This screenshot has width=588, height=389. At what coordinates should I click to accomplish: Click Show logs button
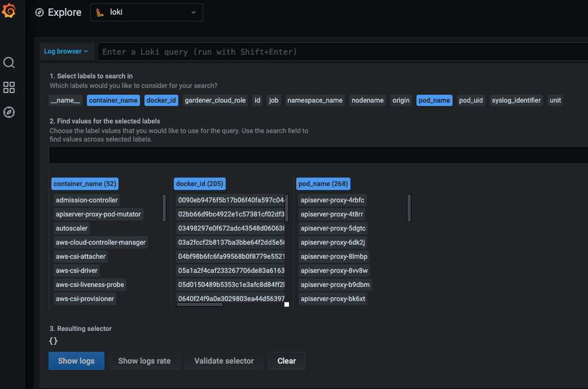pos(76,361)
